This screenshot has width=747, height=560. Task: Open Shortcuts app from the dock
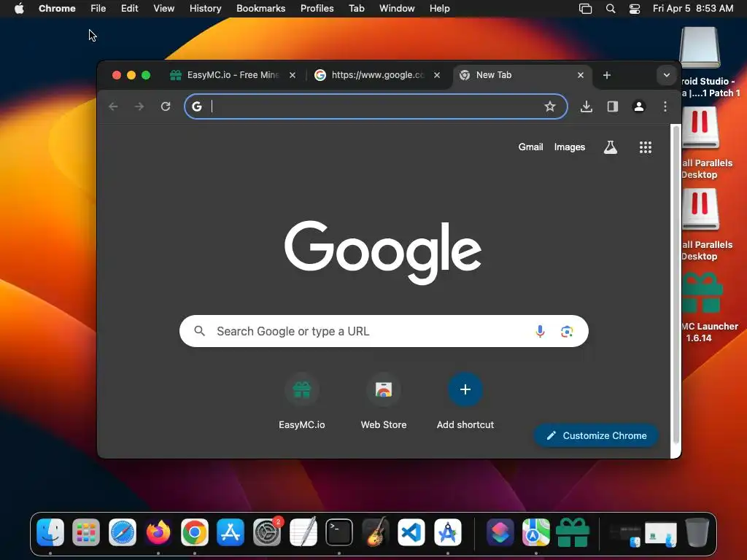500,532
